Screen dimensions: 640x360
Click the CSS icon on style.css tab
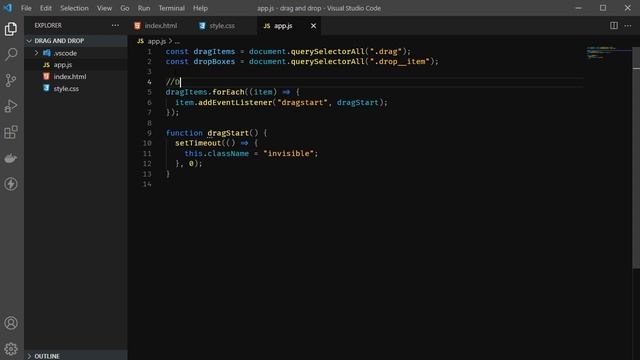pyautogui.click(x=202, y=26)
